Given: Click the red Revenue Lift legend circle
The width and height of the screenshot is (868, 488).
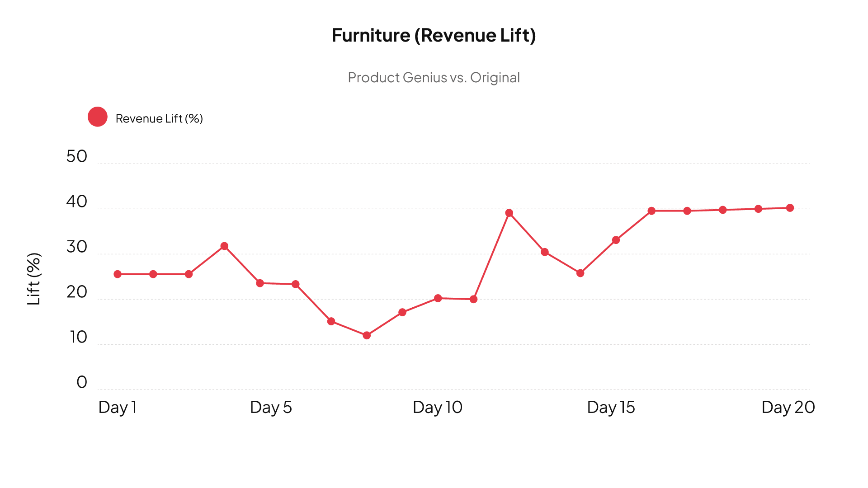Looking at the screenshot, I should click(98, 117).
